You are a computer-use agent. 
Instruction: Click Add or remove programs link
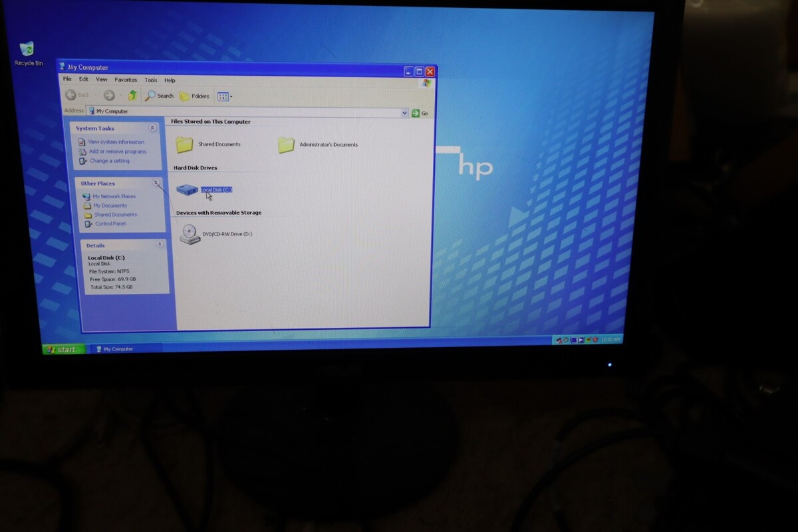(x=117, y=152)
